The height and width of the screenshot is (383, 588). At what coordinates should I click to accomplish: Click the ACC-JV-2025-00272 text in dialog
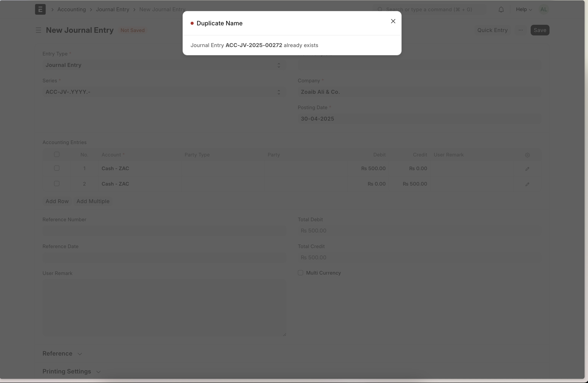click(254, 45)
